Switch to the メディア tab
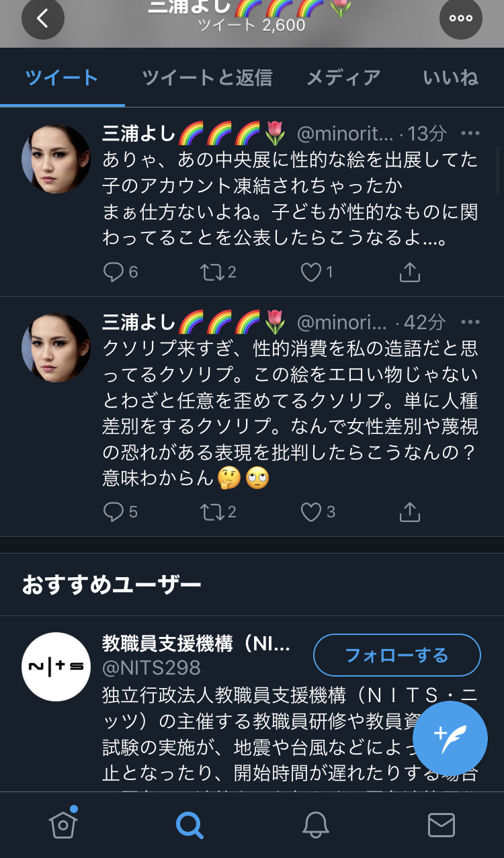This screenshot has height=858, width=504. 343,78
